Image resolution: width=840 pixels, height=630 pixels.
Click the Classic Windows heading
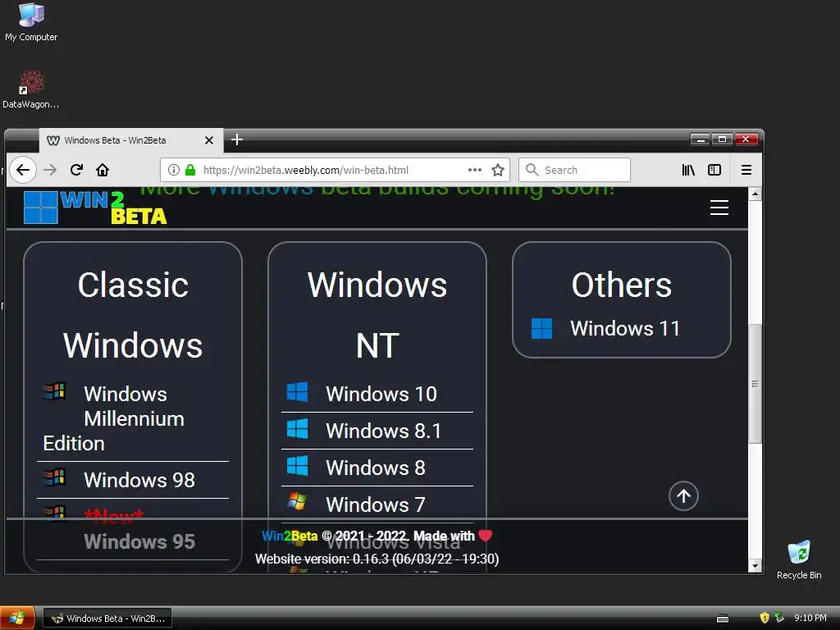coord(133,315)
